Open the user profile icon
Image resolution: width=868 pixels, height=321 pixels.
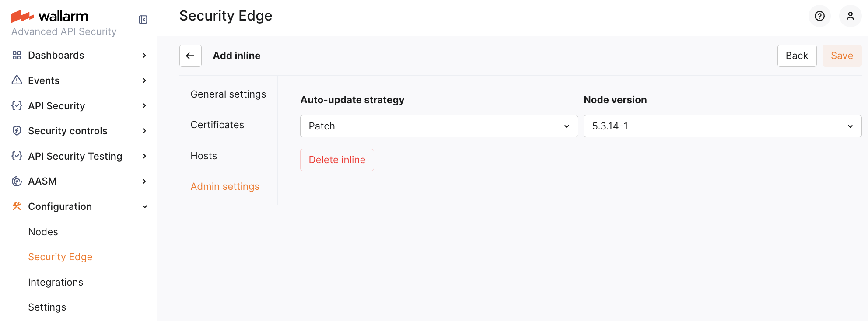(x=850, y=16)
